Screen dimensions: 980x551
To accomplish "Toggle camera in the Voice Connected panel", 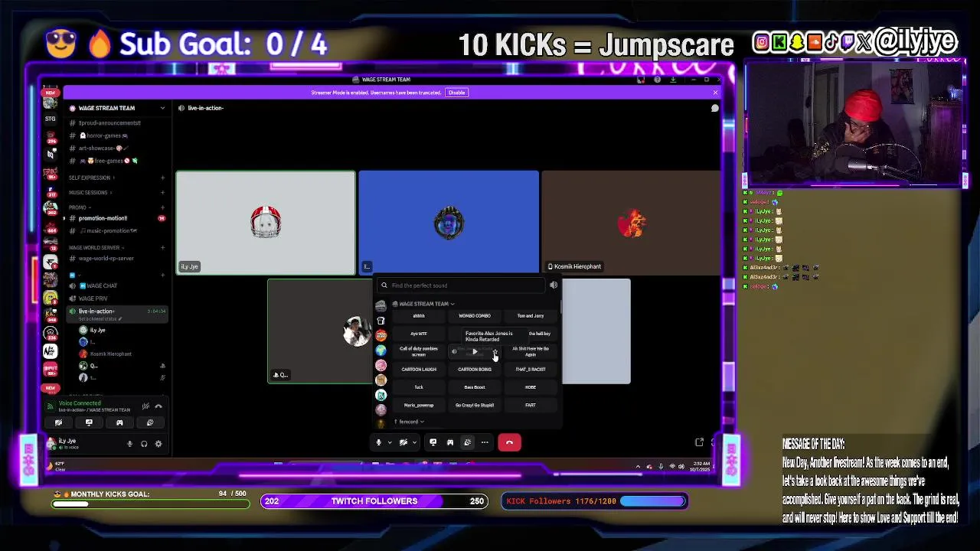I will [58, 422].
